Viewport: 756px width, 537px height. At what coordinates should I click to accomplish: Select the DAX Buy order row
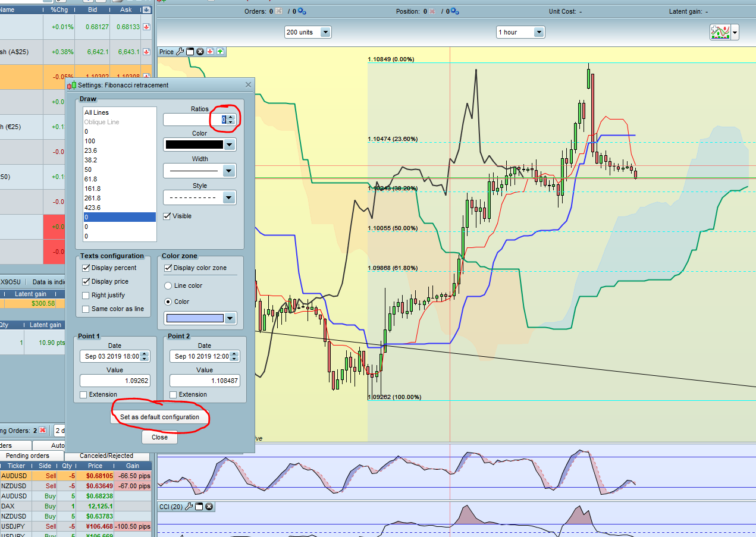coord(76,506)
